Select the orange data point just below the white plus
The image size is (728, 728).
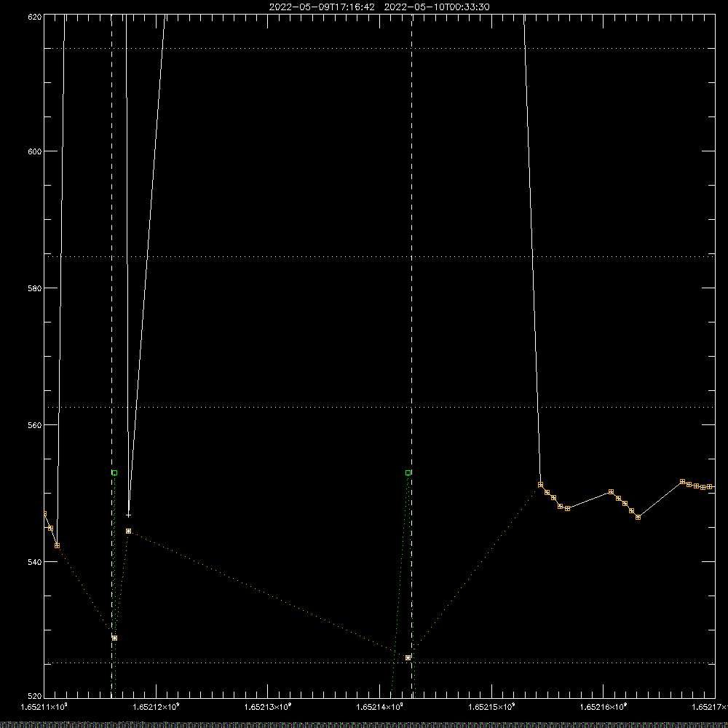point(129,531)
